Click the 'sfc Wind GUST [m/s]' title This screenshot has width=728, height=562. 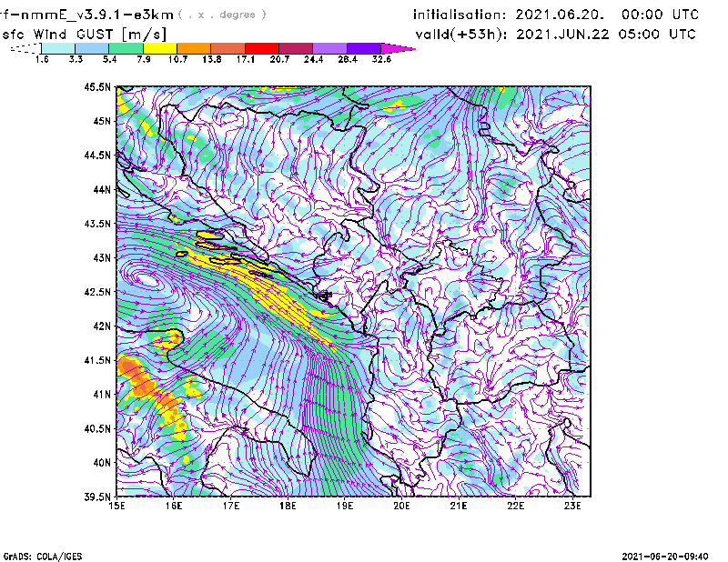tap(85, 35)
